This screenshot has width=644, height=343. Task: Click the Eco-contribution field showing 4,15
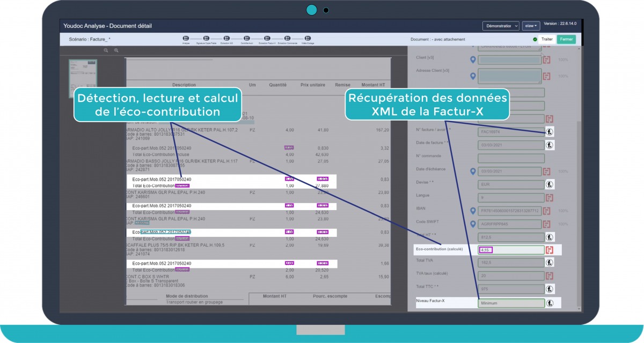tap(510, 250)
